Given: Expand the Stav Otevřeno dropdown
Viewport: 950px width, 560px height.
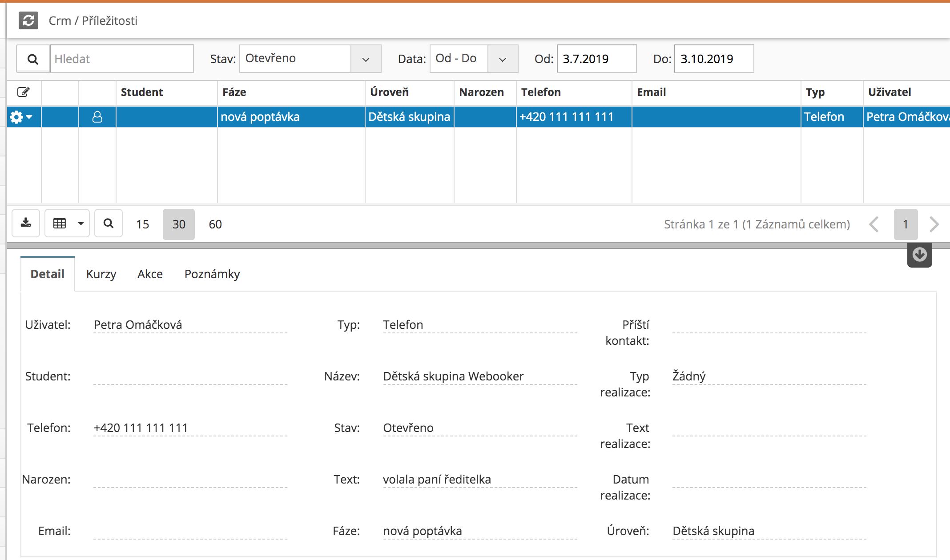Looking at the screenshot, I should [x=366, y=59].
